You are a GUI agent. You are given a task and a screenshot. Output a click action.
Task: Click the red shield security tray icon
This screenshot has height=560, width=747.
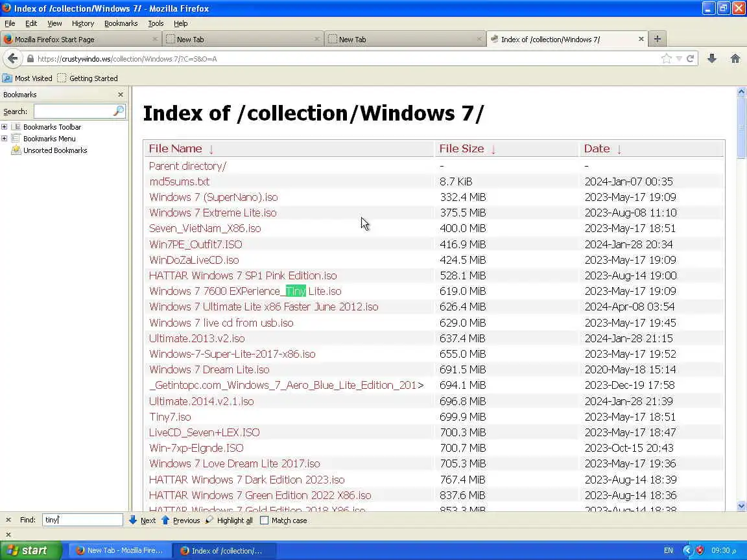[700, 550]
